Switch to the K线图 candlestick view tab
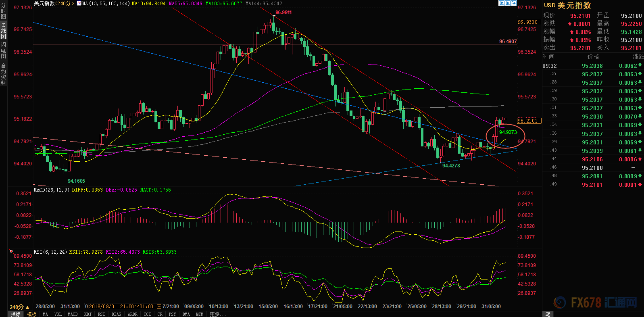 (4, 31)
